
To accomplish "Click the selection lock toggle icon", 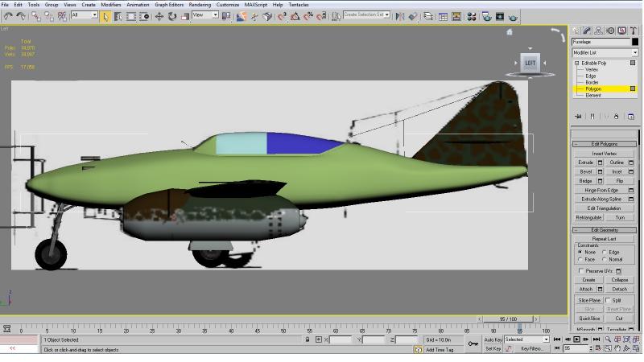I will 308,339.
